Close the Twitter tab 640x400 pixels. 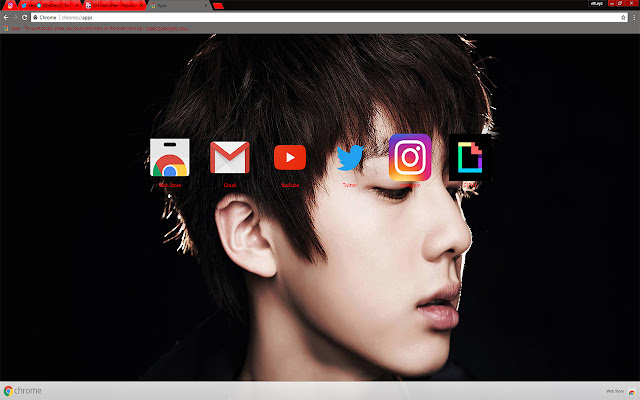coord(77,6)
